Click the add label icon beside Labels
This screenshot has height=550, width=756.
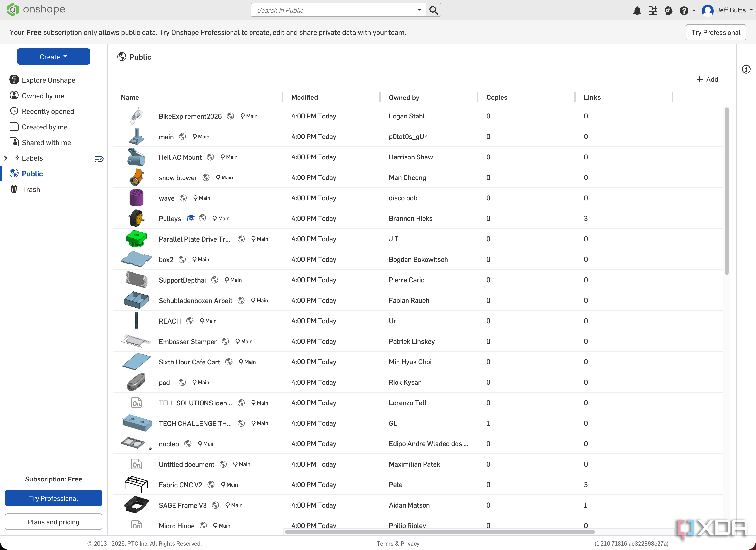pos(99,159)
